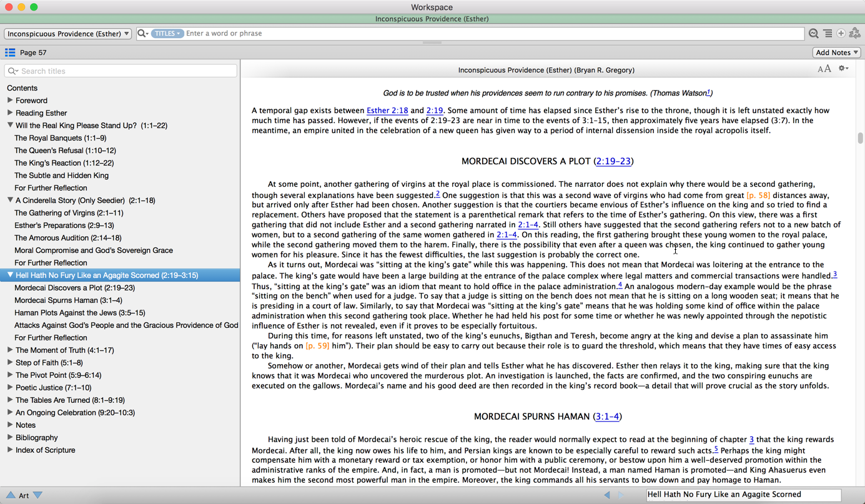Click the circled plus icon in toolbar
Viewport: 865px width, 504px height.
[841, 34]
